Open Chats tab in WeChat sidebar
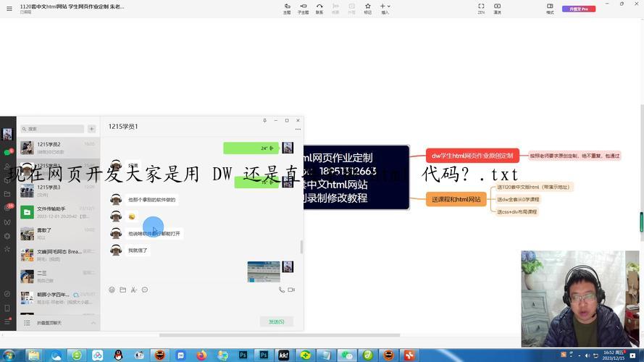 pyautogui.click(x=7, y=152)
